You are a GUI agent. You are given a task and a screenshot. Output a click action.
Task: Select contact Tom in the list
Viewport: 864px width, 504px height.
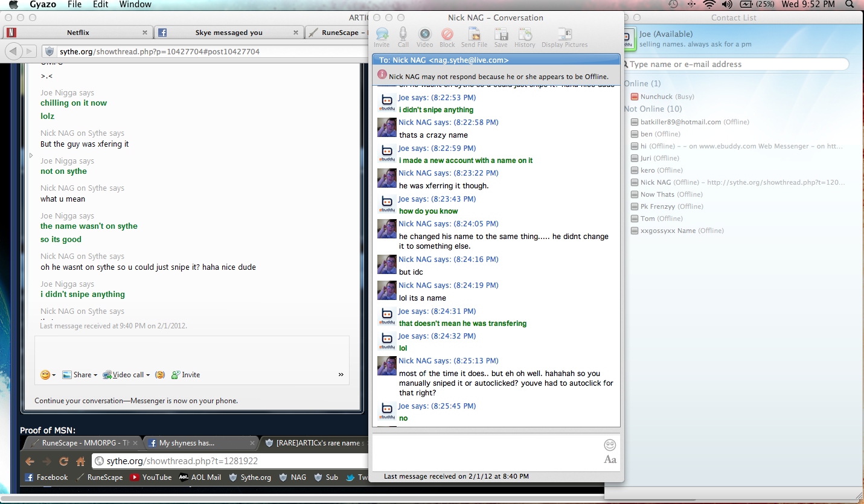(x=656, y=219)
